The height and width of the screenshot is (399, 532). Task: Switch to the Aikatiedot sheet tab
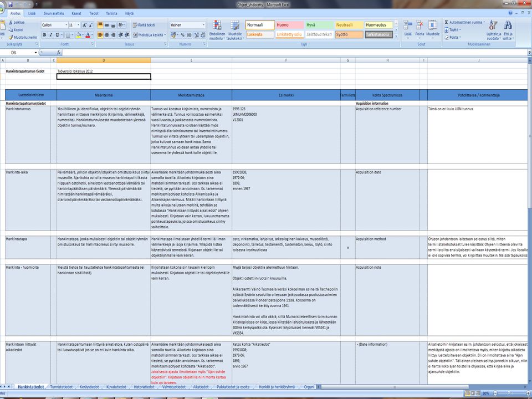pos(201,387)
